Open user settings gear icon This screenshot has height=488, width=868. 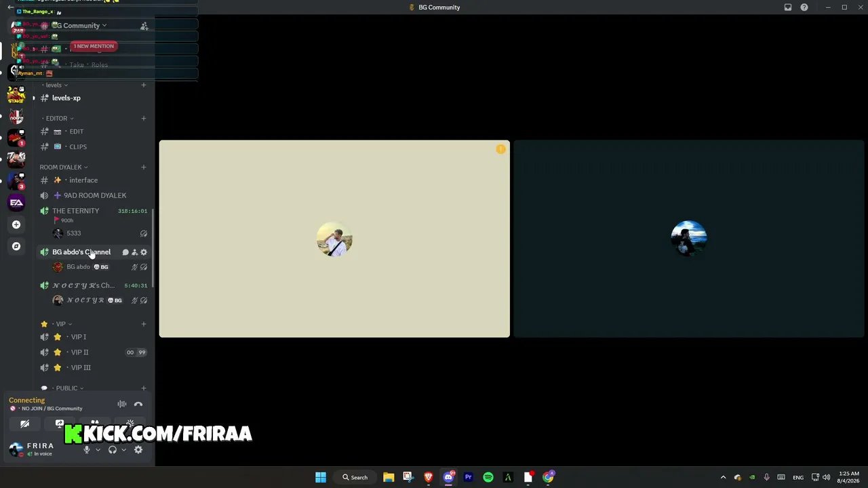138,449
